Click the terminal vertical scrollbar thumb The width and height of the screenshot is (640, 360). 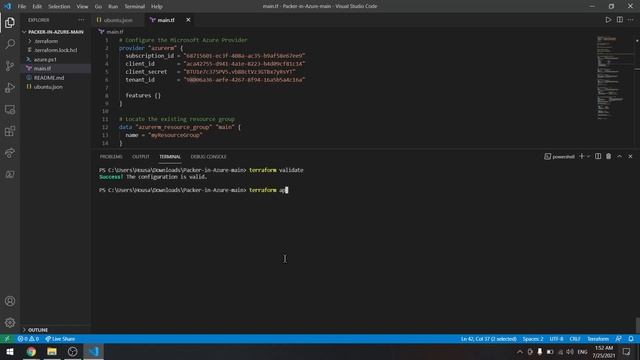coord(638,325)
